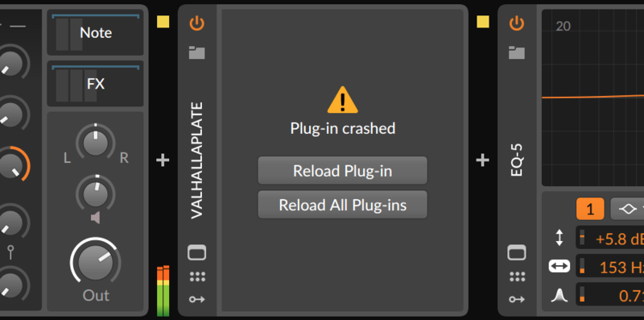Open remote controls dots on VALHALLAPLATE

(197, 276)
